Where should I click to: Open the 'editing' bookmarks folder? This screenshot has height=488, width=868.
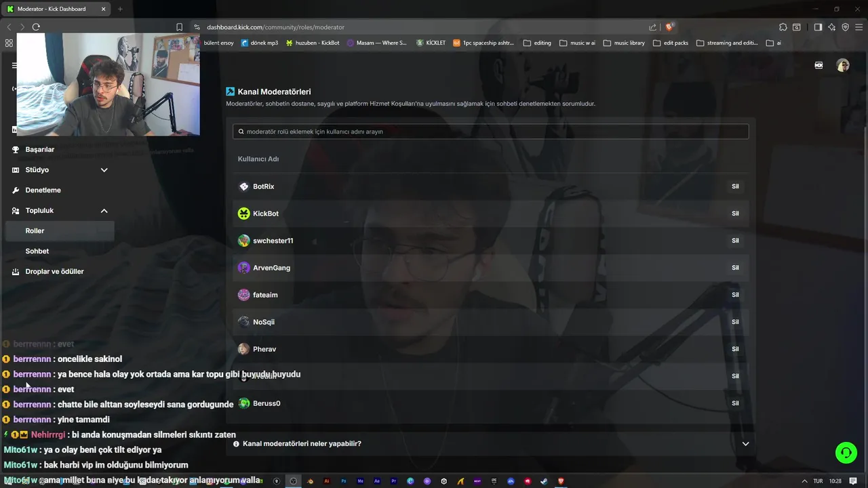click(x=537, y=43)
